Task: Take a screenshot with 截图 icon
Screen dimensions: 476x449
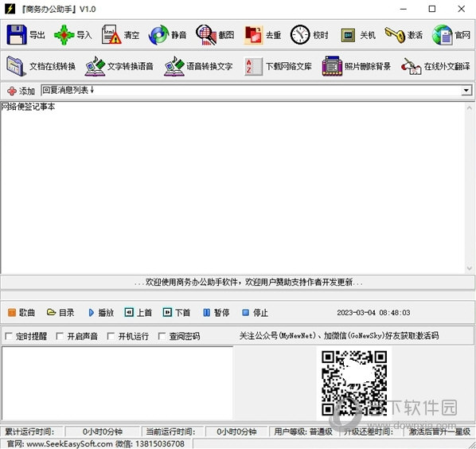Action: point(206,35)
